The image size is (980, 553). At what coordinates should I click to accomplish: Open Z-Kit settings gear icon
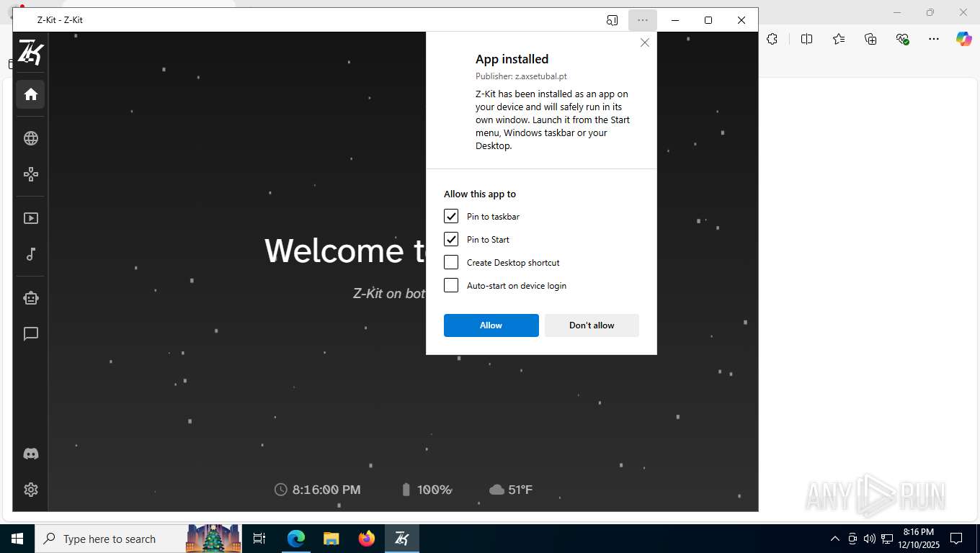coord(30,490)
